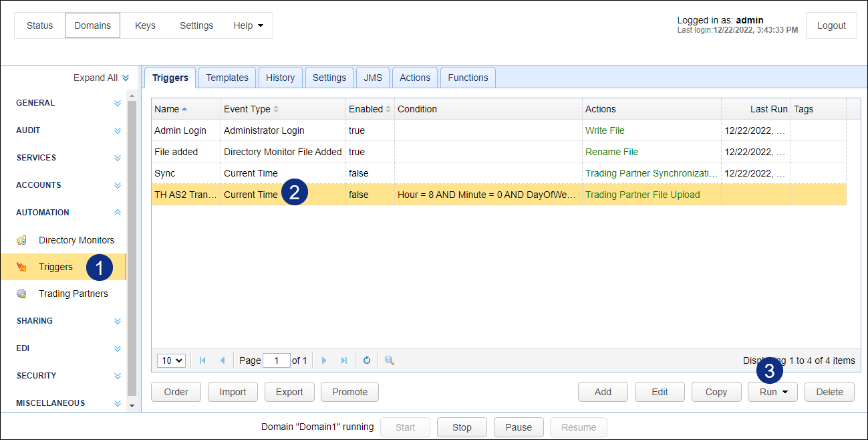Open the Help menu
The image size is (868, 440).
click(x=248, y=25)
